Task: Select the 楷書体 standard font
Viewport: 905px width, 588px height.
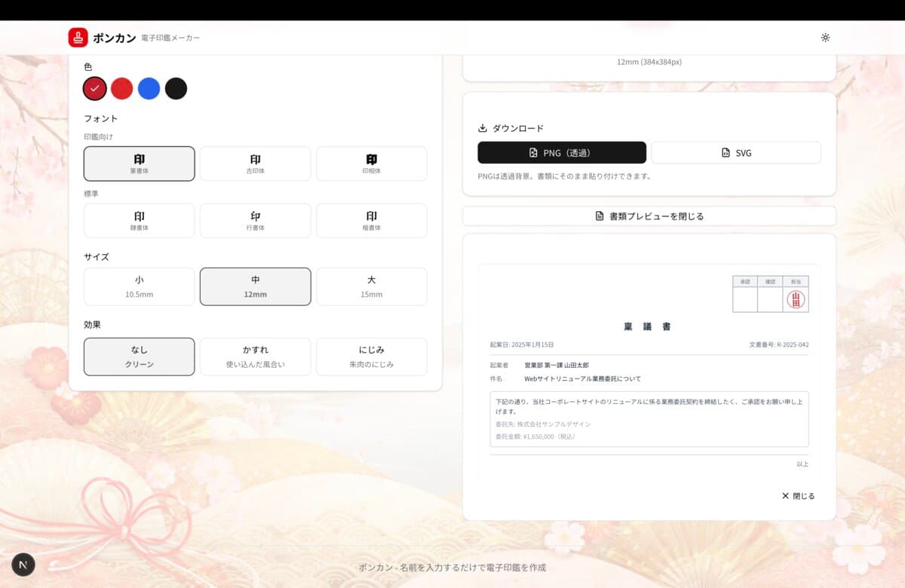Action: click(371, 220)
